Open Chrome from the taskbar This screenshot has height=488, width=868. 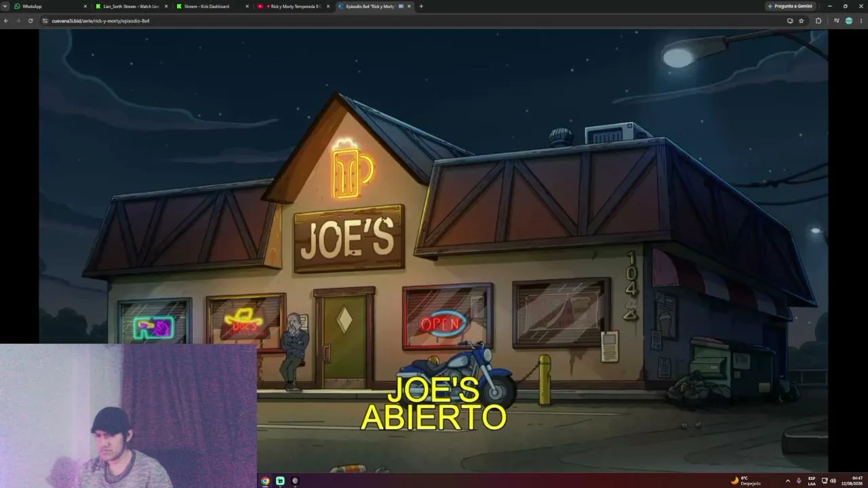coord(265,481)
